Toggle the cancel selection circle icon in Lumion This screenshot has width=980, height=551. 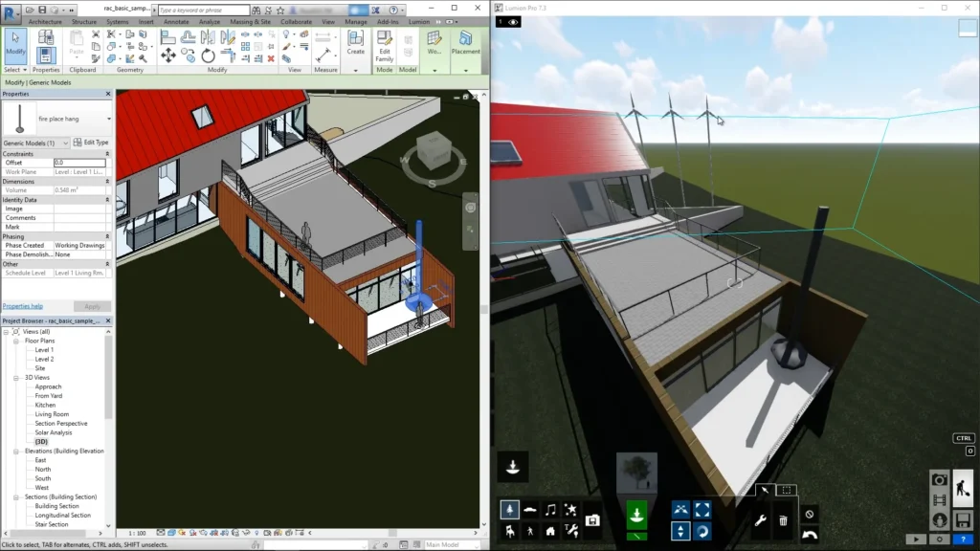pyautogui.click(x=810, y=514)
